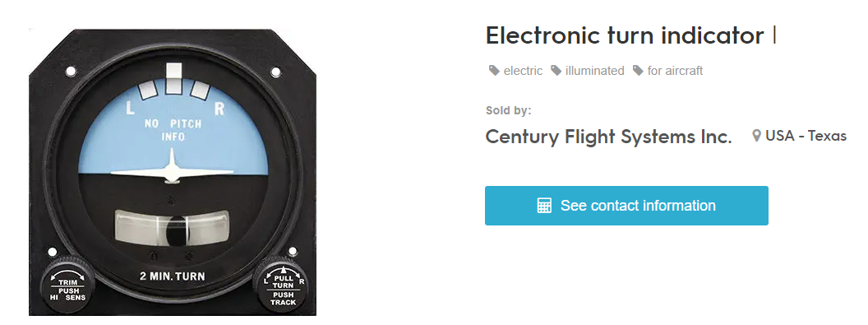Click the location pin icon near USA - Texas
Viewport: 868px width, 325px height.
tap(757, 136)
